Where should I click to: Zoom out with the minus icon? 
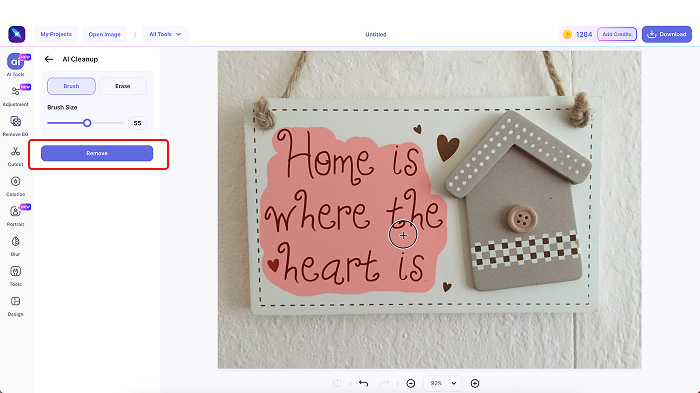[411, 383]
